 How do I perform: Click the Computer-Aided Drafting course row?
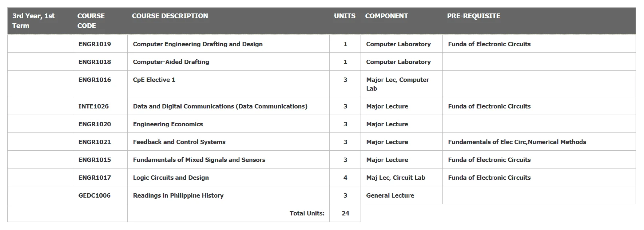point(321,62)
